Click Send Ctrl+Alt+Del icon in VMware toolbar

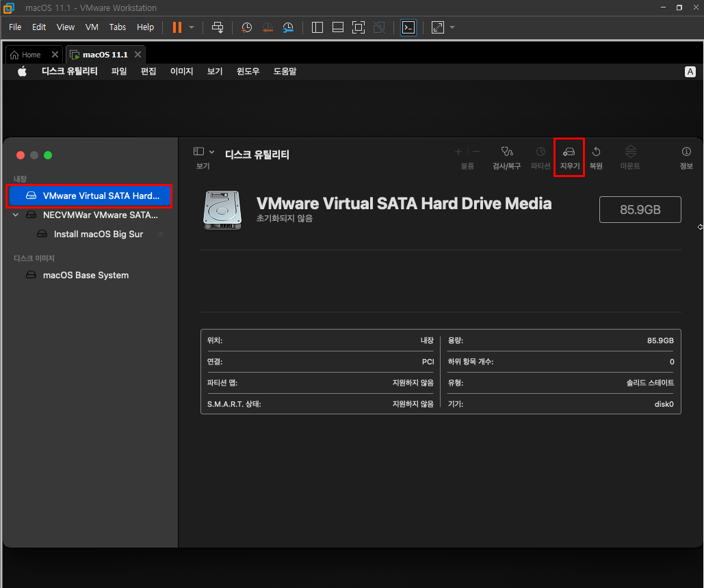tap(218, 27)
